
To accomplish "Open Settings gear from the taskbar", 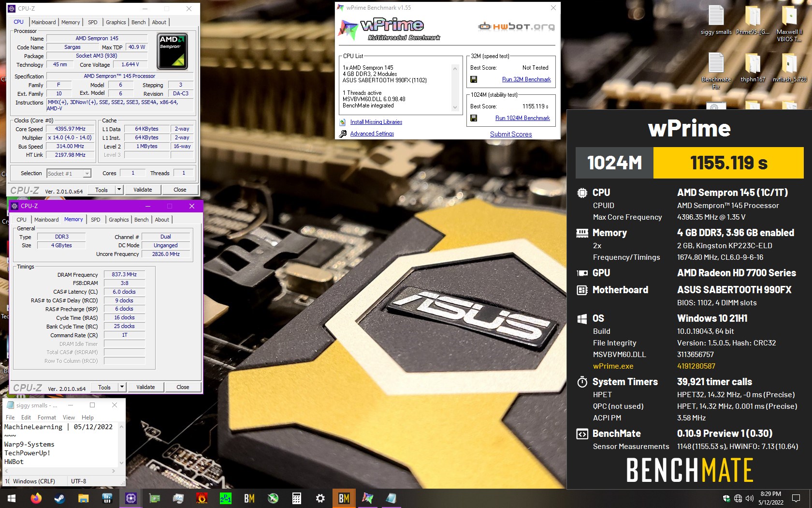I will click(320, 498).
